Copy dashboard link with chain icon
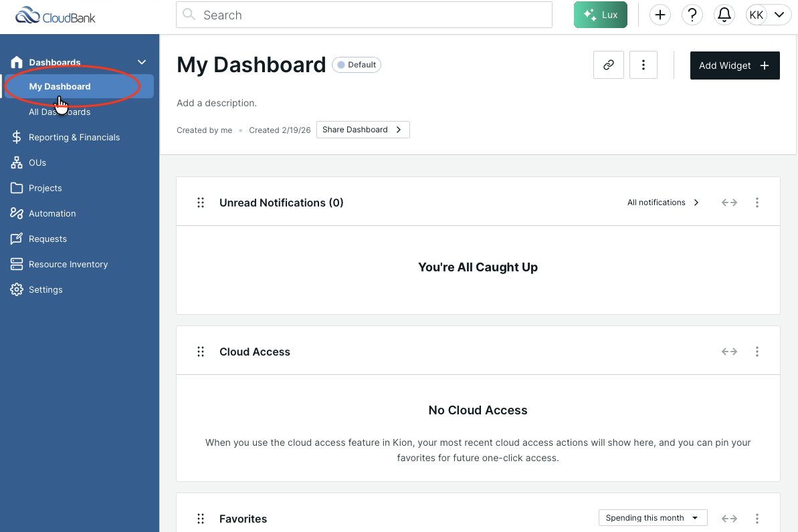Image resolution: width=798 pixels, height=532 pixels. pyautogui.click(x=608, y=65)
